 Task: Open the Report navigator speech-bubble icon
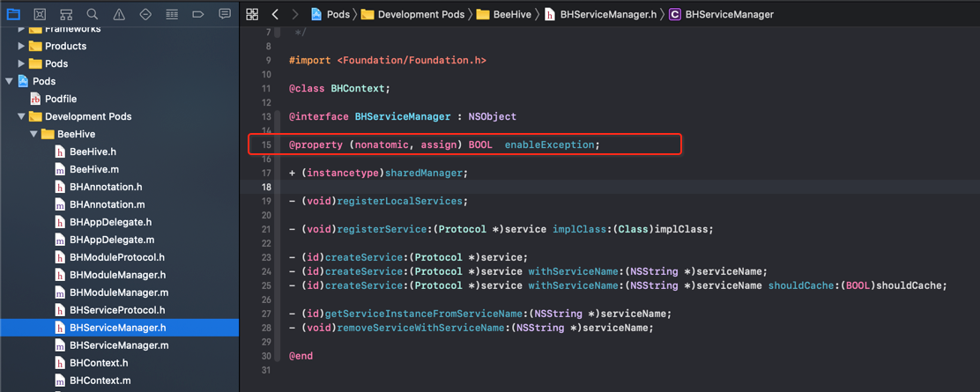tap(225, 14)
